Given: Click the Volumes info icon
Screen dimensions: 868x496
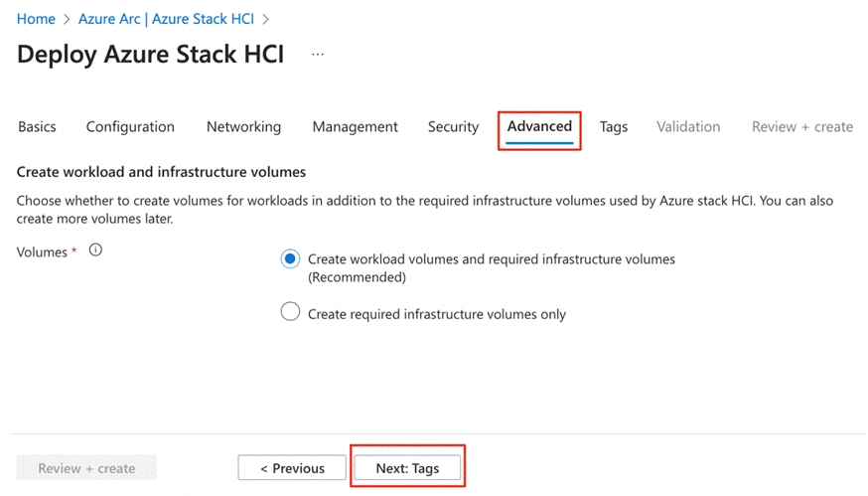Looking at the screenshot, I should click(95, 251).
